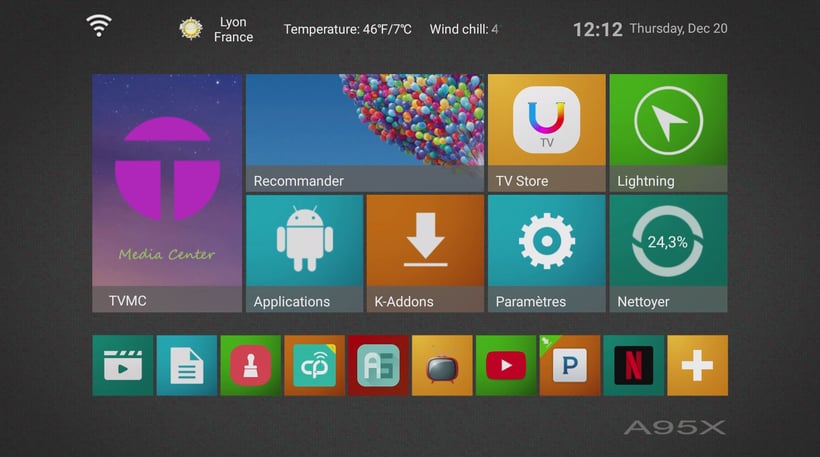The width and height of the screenshot is (820, 457).
Task: Launch the red broom cleaner shortcut
Action: [250, 365]
